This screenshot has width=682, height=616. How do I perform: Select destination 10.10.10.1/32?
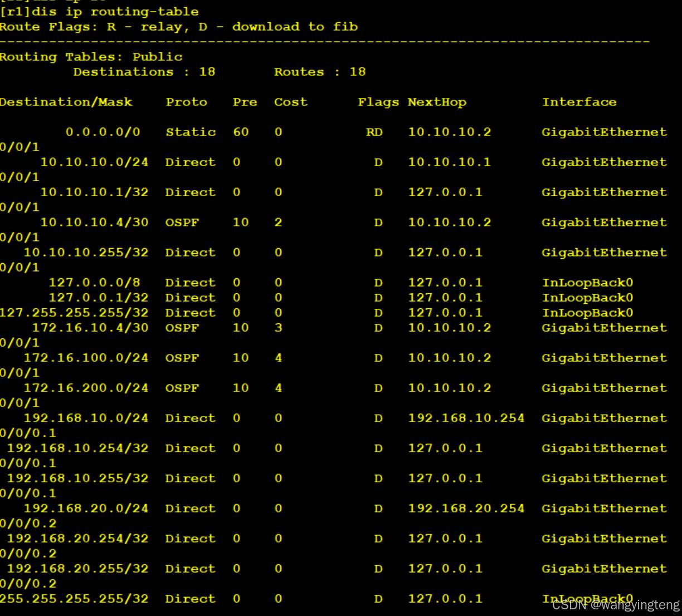(94, 192)
